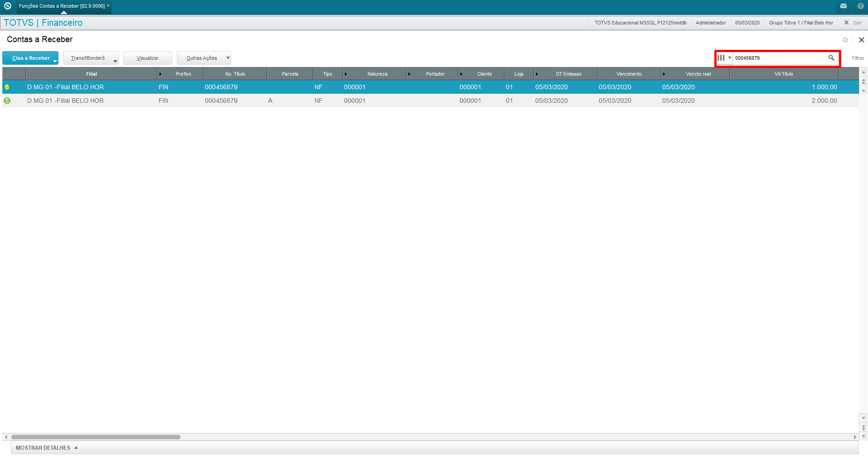Click the Transf/Borderô button
The image size is (868, 457).
(x=91, y=58)
